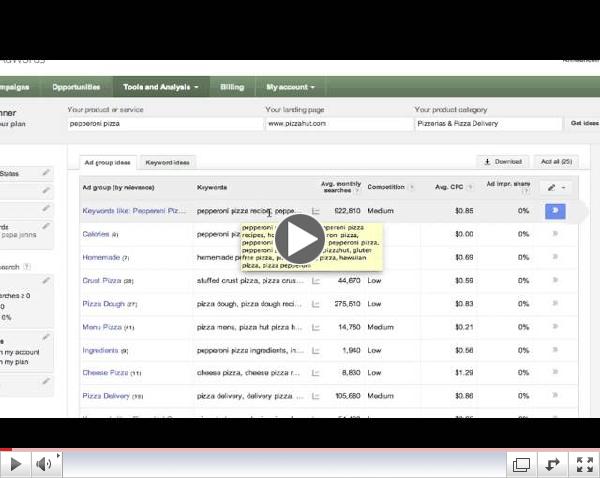Screen dimensions: 600x478
Task: Click the Get ideas button
Action: pyautogui.click(x=584, y=123)
